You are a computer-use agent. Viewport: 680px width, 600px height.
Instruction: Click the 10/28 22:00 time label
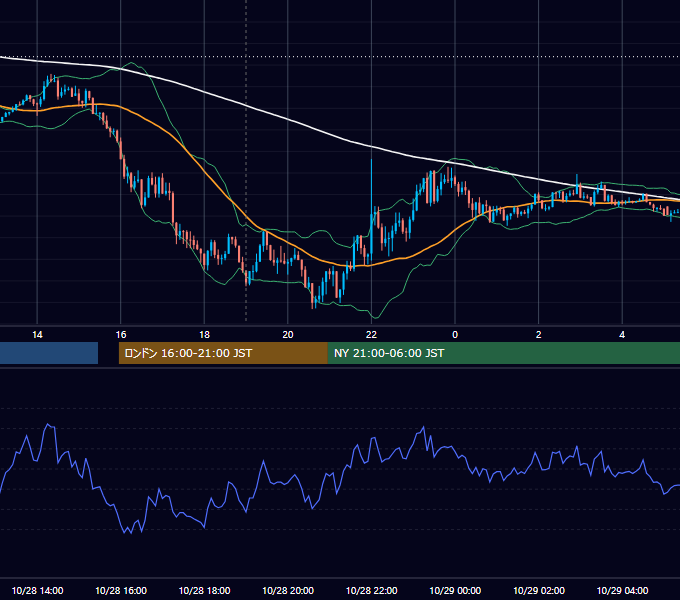pyautogui.click(x=371, y=590)
